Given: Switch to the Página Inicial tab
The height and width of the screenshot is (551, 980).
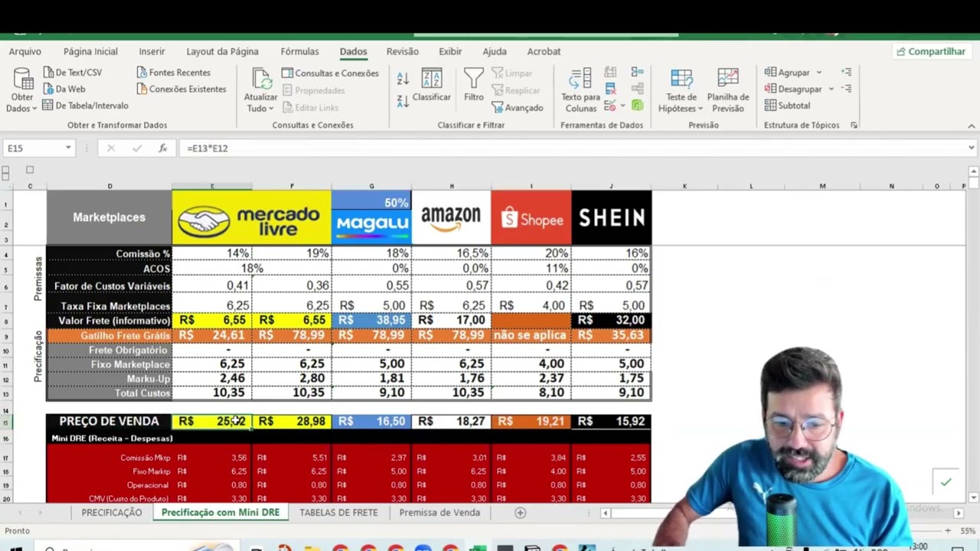Looking at the screenshot, I should pos(90,51).
